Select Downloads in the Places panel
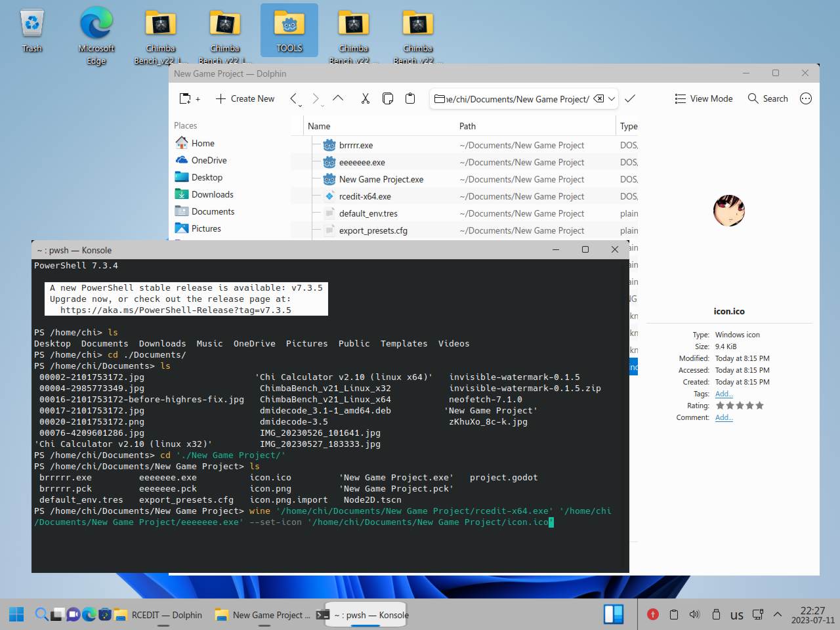840x630 pixels. point(212,194)
